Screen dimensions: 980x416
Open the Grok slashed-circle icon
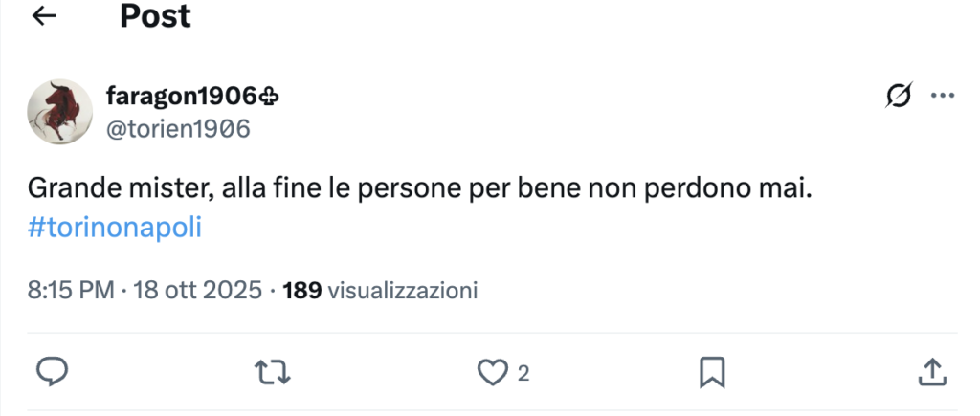click(x=899, y=96)
